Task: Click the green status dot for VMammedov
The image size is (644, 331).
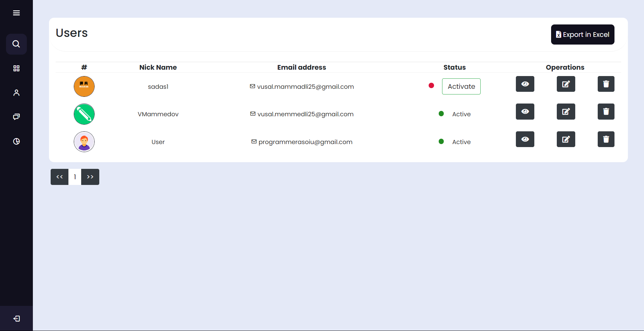Action: point(441,114)
